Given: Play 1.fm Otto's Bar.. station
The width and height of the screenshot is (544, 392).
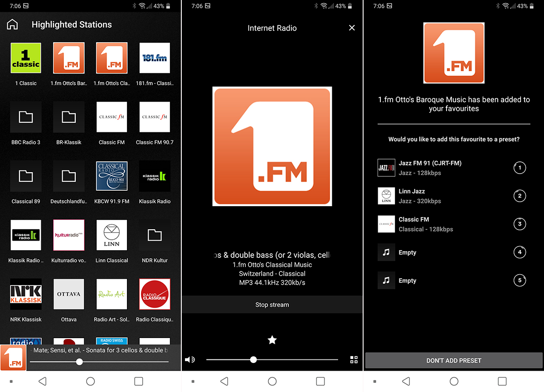Looking at the screenshot, I should 69,58.
